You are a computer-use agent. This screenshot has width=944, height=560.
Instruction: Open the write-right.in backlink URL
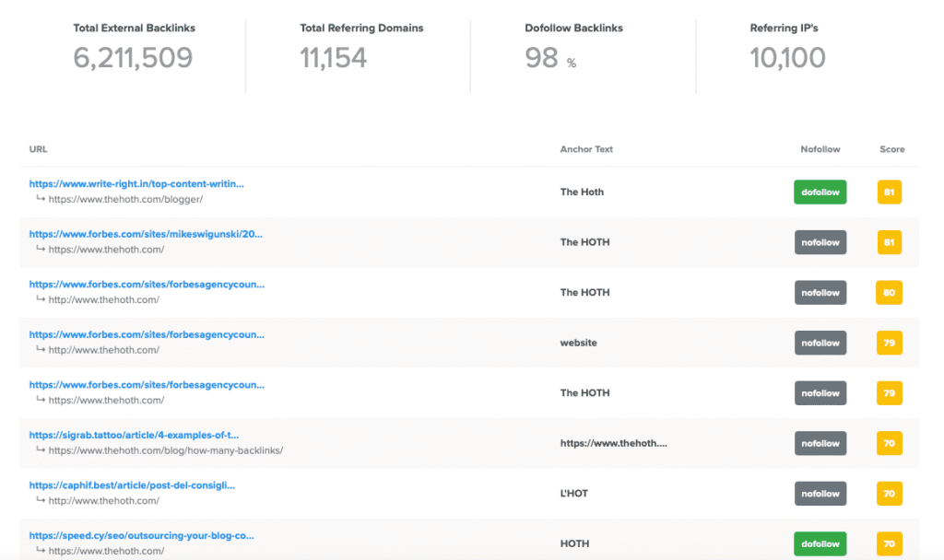click(136, 184)
